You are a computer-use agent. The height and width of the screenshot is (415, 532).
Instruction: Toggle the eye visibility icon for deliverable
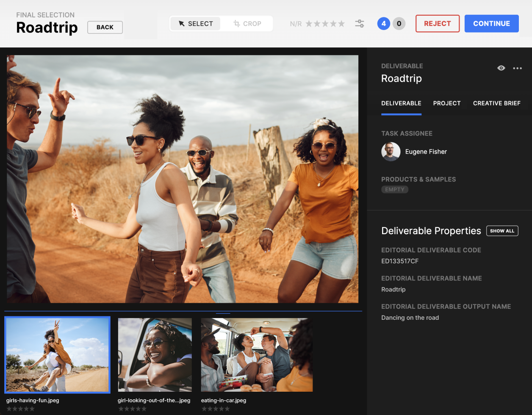point(501,68)
